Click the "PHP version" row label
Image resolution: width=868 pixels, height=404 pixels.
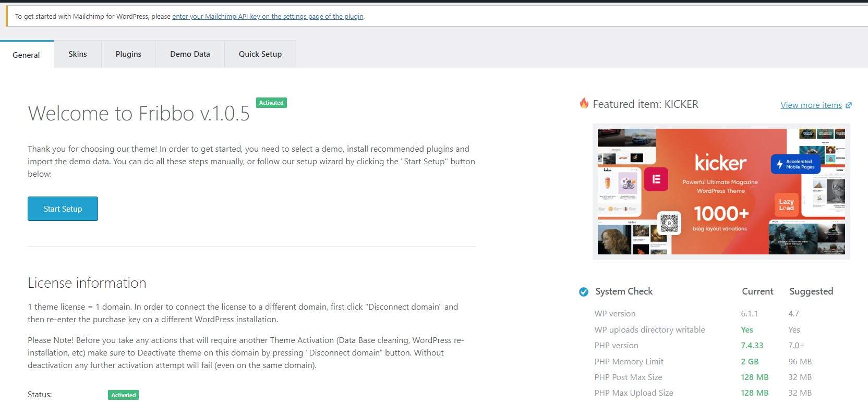coord(616,346)
